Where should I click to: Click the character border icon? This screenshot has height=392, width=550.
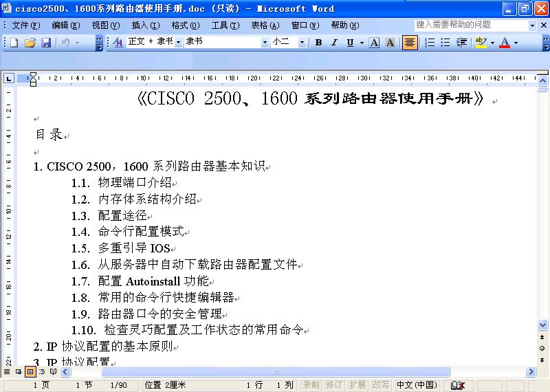(374, 43)
